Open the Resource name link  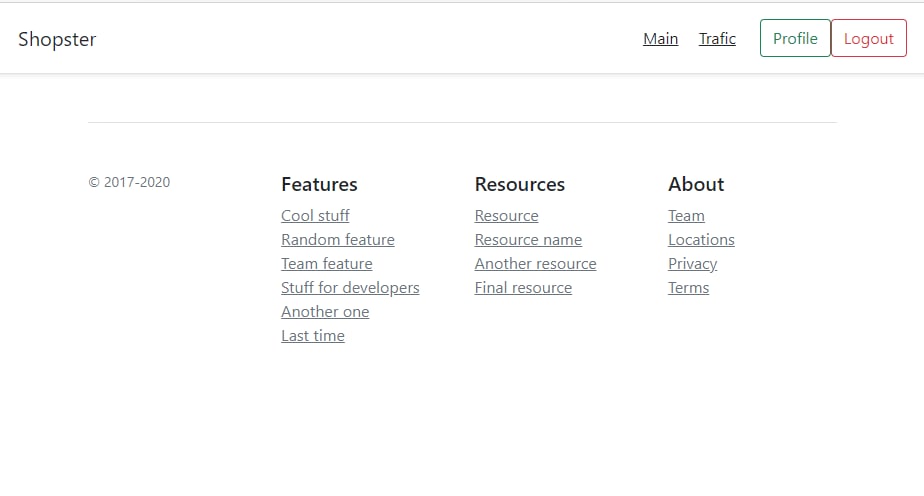click(528, 240)
